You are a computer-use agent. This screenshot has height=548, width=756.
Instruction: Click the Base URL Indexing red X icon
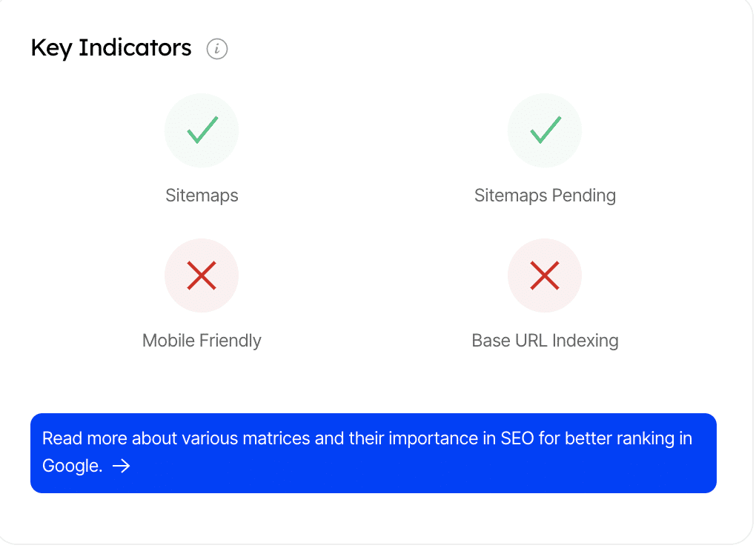click(545, 275)
